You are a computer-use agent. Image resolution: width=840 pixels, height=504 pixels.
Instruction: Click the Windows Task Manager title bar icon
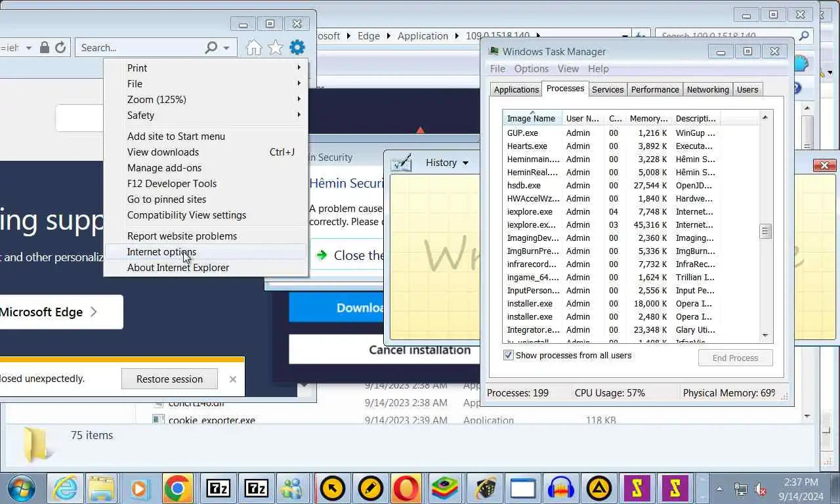tap(493, 51)
